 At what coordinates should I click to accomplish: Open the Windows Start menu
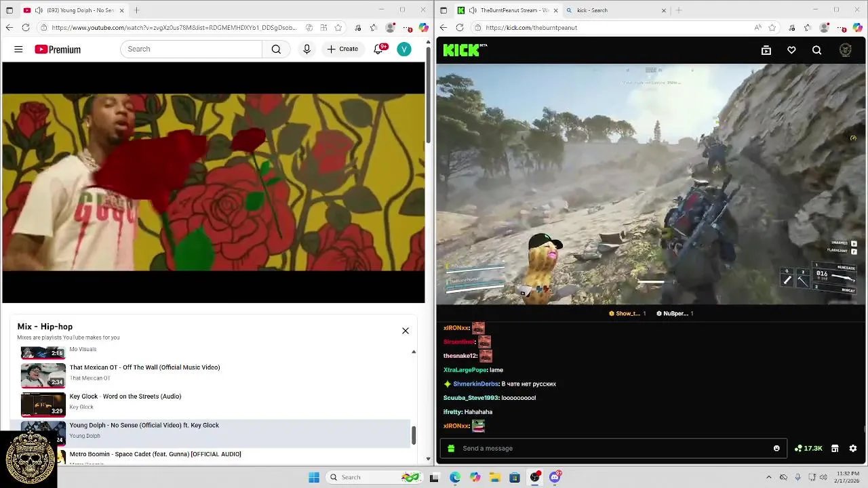[x=314, y=477]
